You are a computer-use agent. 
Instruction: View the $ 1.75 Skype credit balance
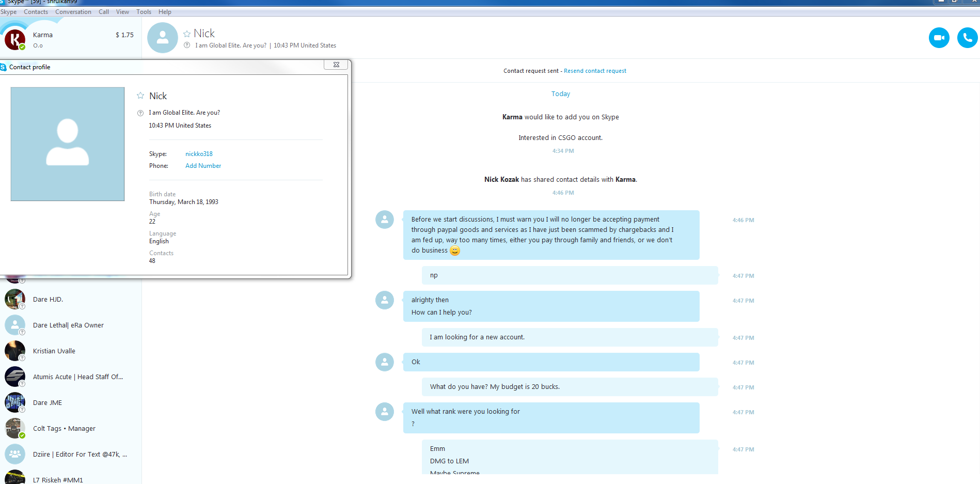tap(124, 35)
